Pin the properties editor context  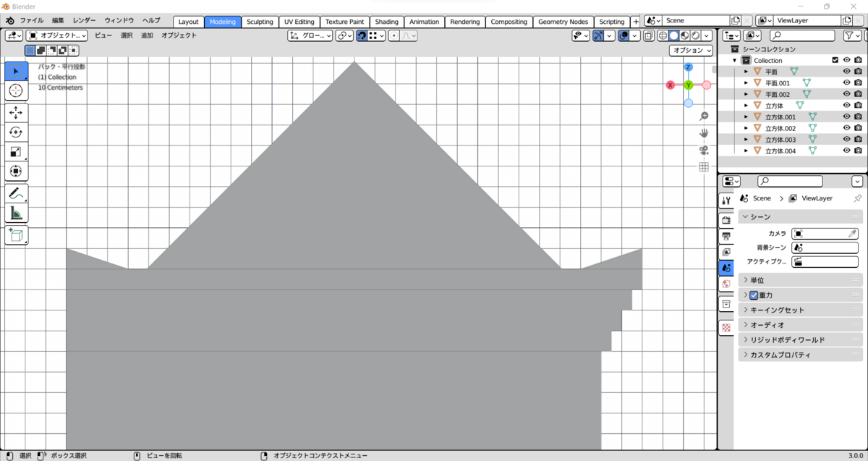[857, 198]
